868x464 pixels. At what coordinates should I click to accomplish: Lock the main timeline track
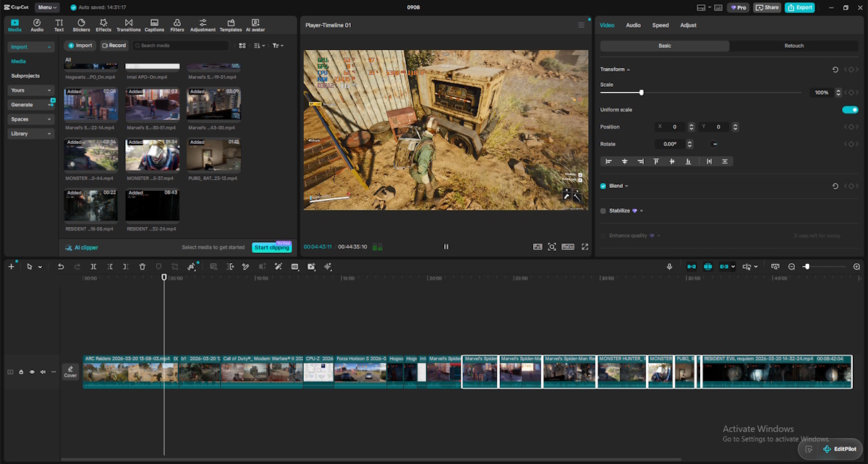coord(21,372)
